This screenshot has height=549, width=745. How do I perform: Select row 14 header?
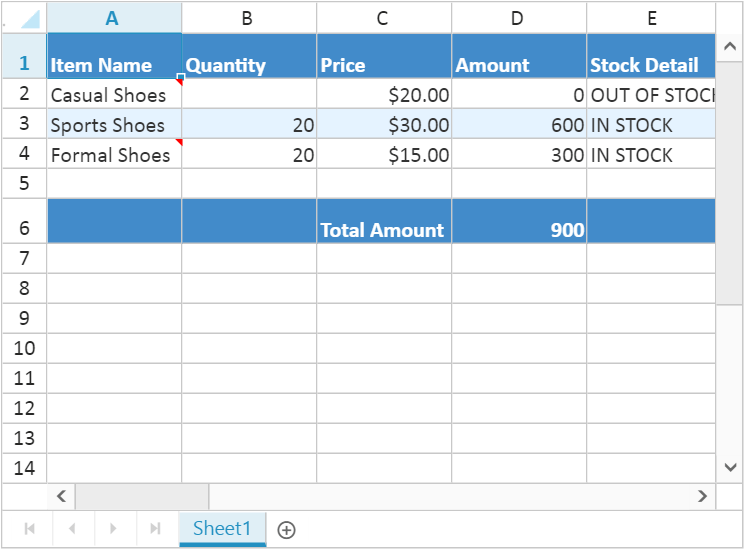[24, 468]
